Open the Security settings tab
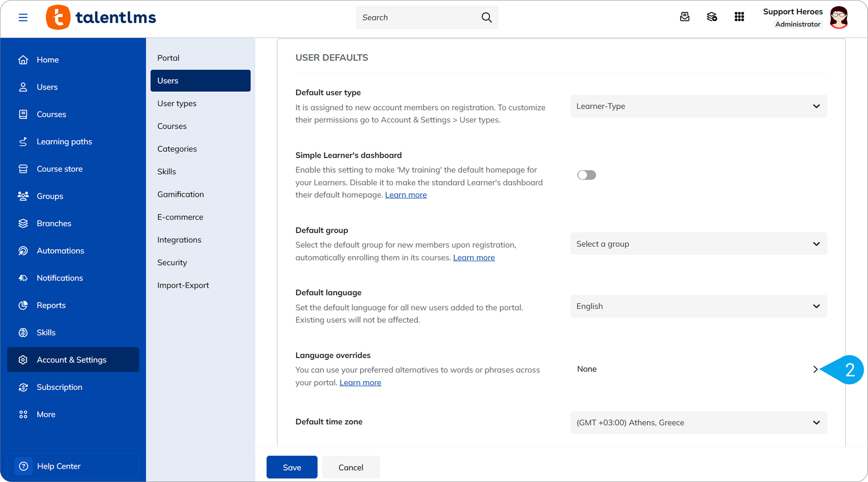The image size is (868, 482). [x=201, y=263]
